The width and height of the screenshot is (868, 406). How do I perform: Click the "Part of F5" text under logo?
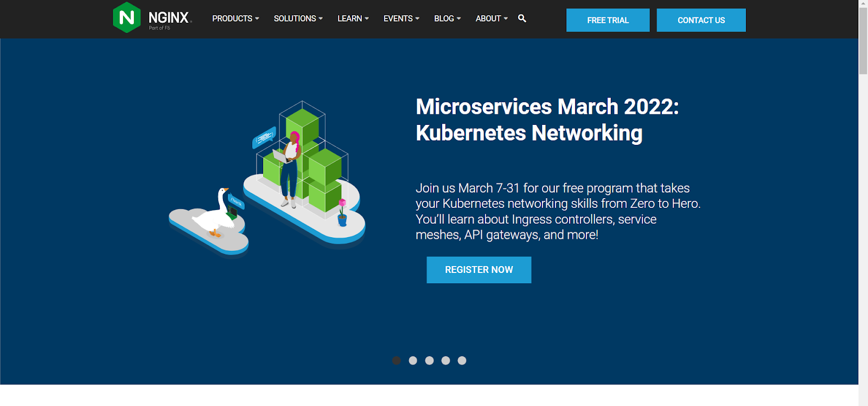coord(159,28)
